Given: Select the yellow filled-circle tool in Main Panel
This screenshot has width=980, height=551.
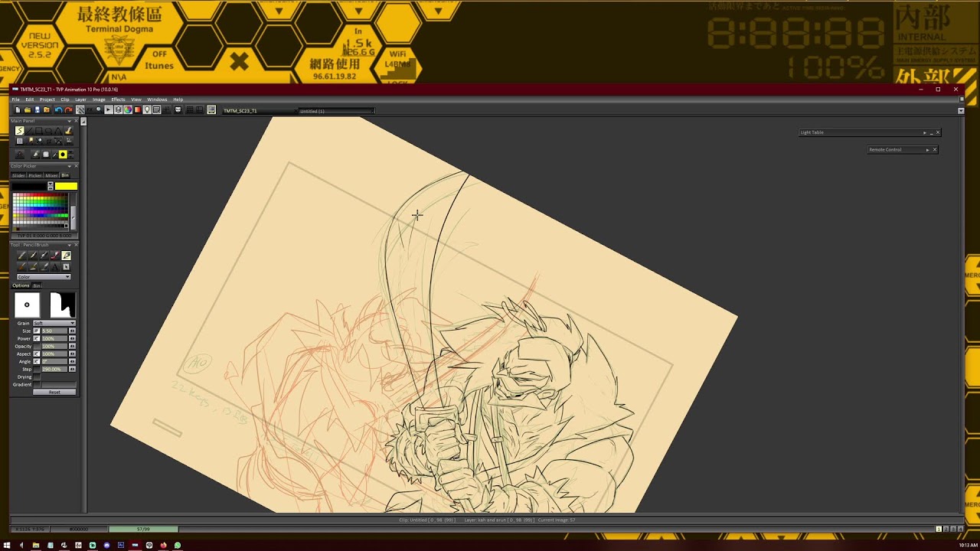Looking at the screenshot, I should [63, 155].
